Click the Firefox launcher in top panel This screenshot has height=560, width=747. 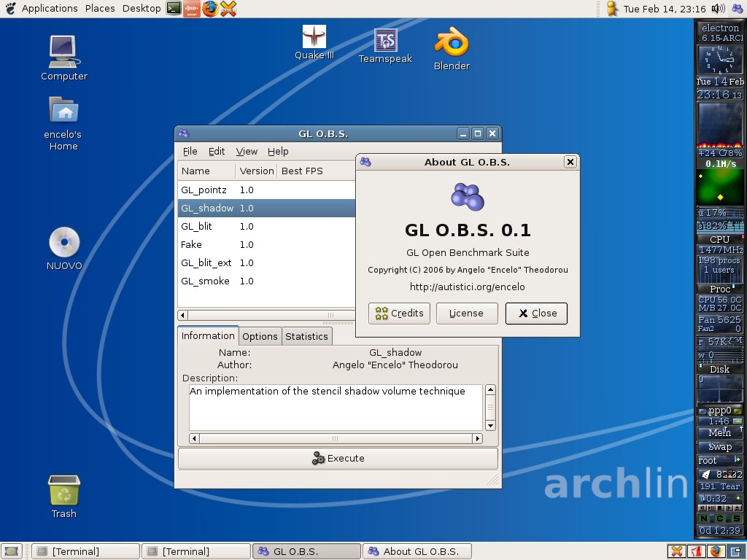pos(210,9)
